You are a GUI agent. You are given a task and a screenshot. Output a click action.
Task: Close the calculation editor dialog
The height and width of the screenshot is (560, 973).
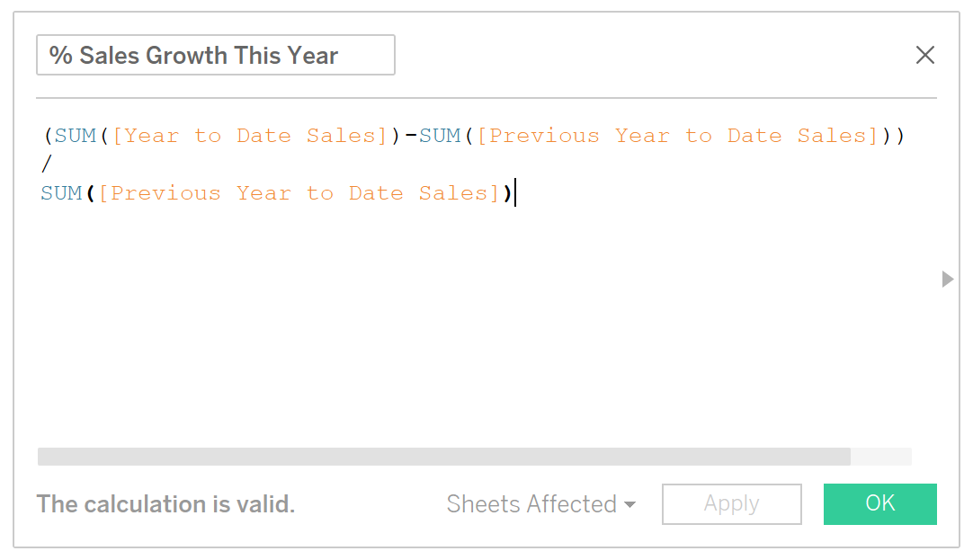coord(924,55)
